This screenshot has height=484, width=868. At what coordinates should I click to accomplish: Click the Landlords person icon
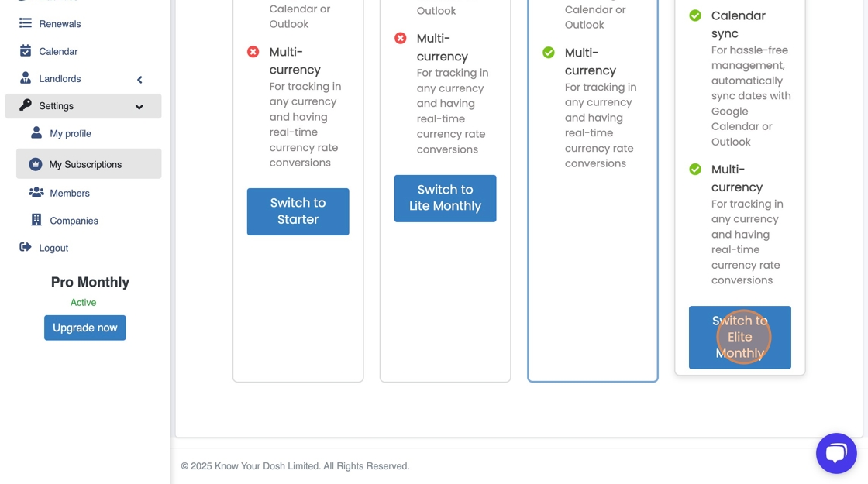pyautogui.click(x=26, y=78)
